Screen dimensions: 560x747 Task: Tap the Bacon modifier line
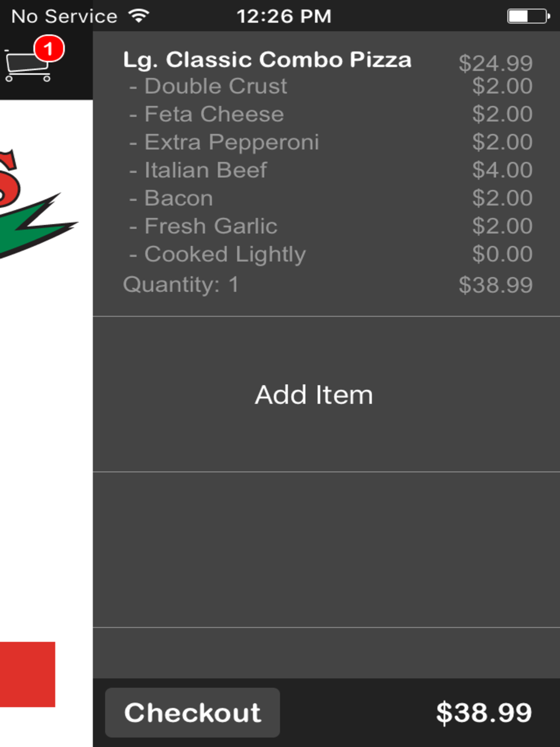(x=330, y=198)
